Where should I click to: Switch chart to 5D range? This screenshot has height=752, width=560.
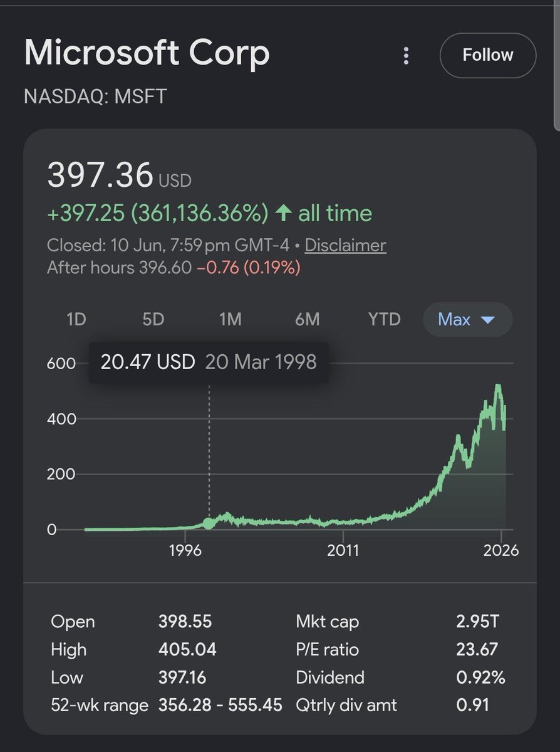pos(153,320)
